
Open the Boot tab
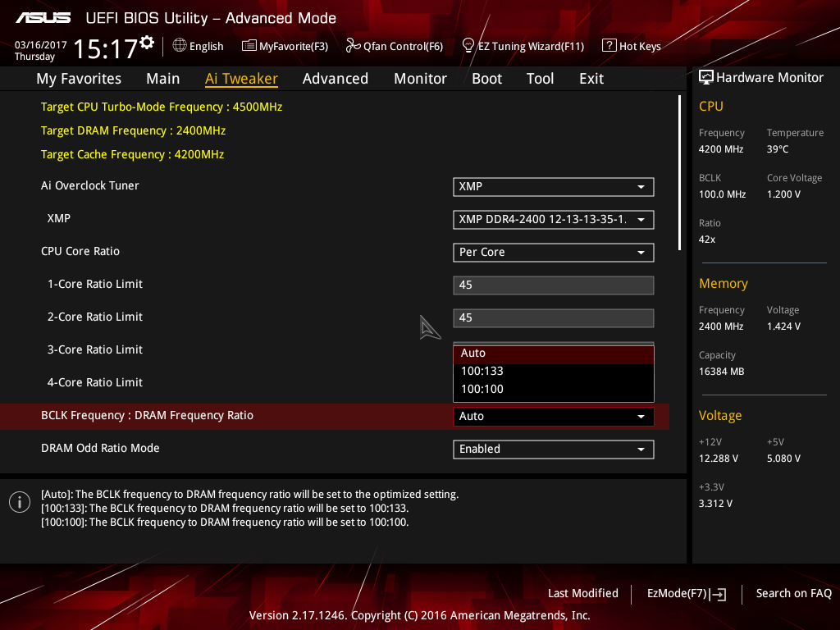click(x=487, y=79)
